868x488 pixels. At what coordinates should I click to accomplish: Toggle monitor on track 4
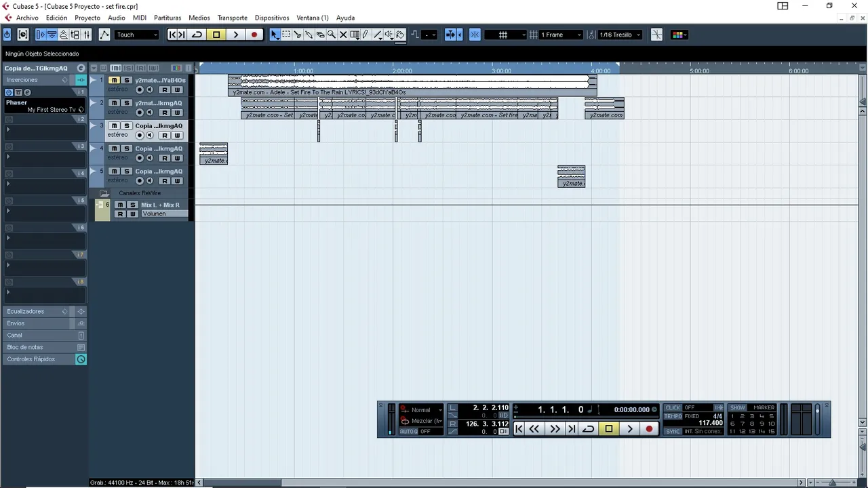[x=150, y=158]
